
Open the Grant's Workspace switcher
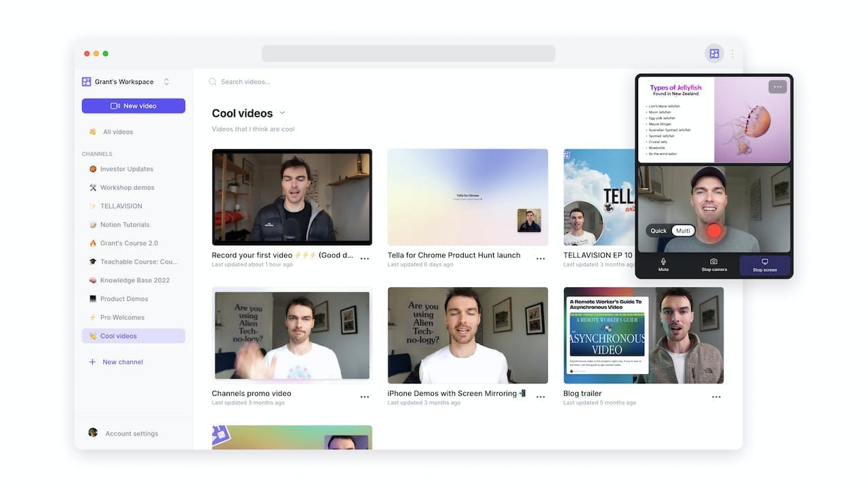[126, 81]
